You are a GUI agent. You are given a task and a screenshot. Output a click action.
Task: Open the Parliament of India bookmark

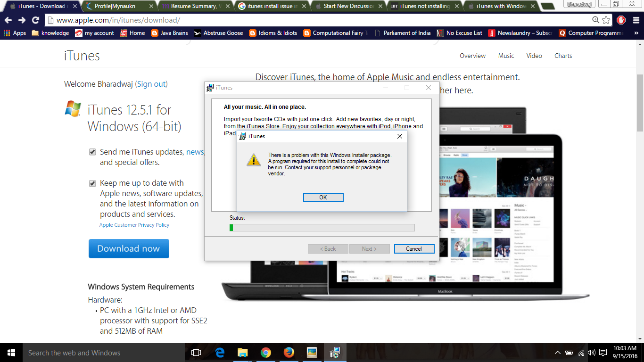click(x=402, y=33)
